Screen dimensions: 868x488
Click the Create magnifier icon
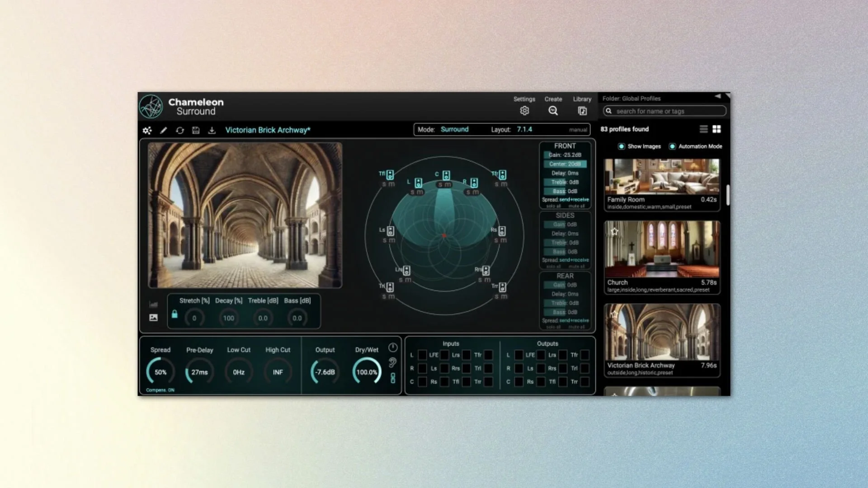pos(553,111)
